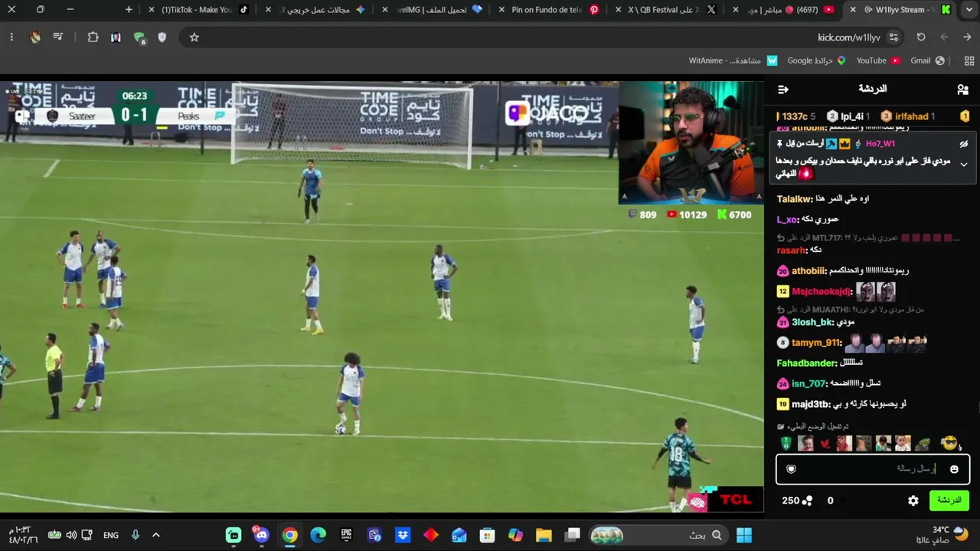Image resolution: width=980 pixels, height=551 pixels.
Task: Open the ENG input language switcher
Action: [x=111, y=535]
